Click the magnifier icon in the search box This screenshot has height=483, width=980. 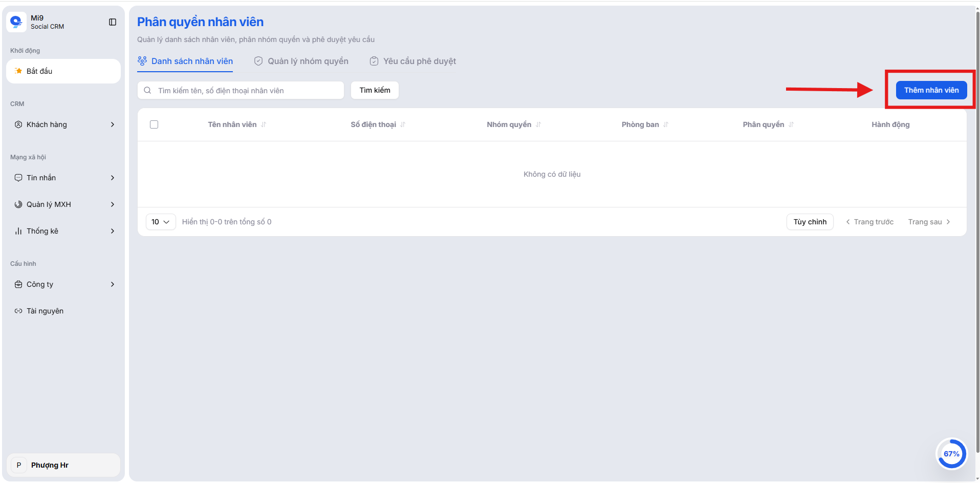pos(147,91)
